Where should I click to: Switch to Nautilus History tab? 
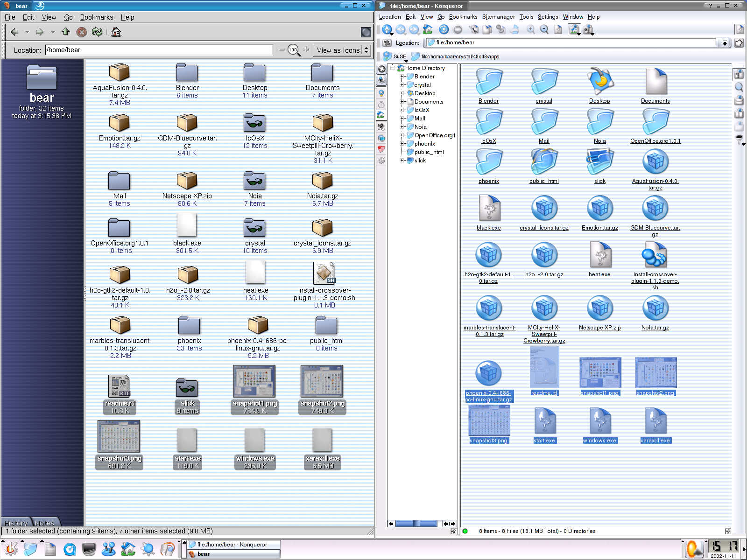coord(15,523)
